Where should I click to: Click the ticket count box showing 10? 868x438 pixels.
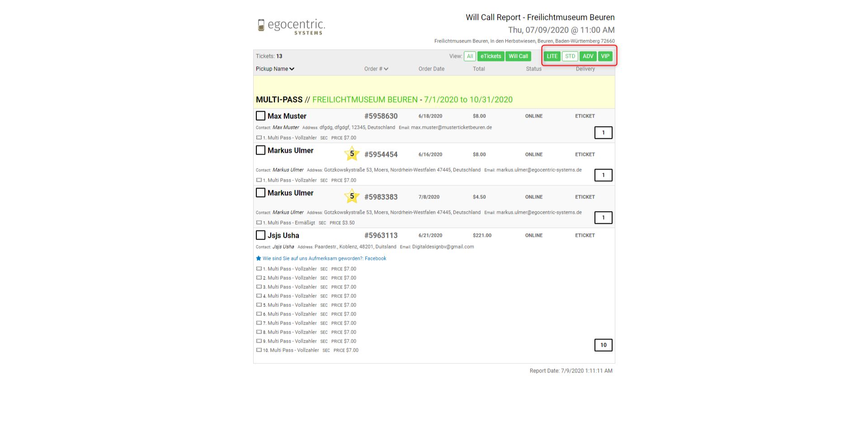tap(603, 345)
